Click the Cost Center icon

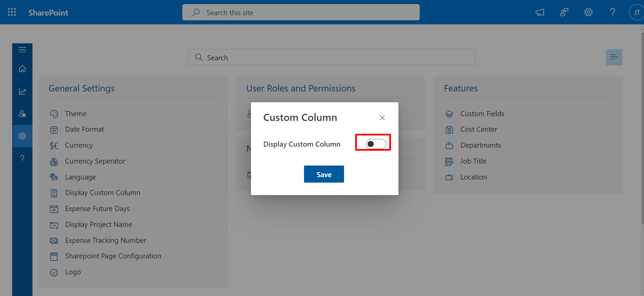pos(449,130)
